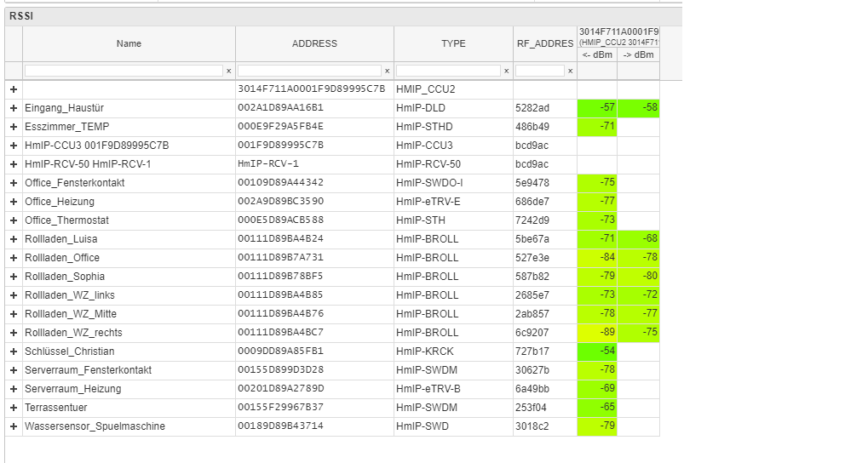Image resolution: width=868 pixels, height=463 pixels.
Task: Click the 3014F711A0001F9 interface column header
Action: tap(618, 37)
